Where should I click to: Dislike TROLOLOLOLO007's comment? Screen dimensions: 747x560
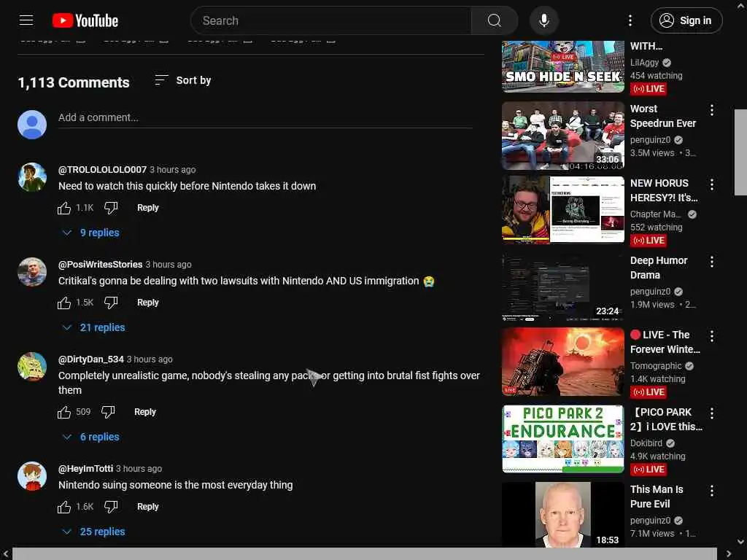coord(111,208)
